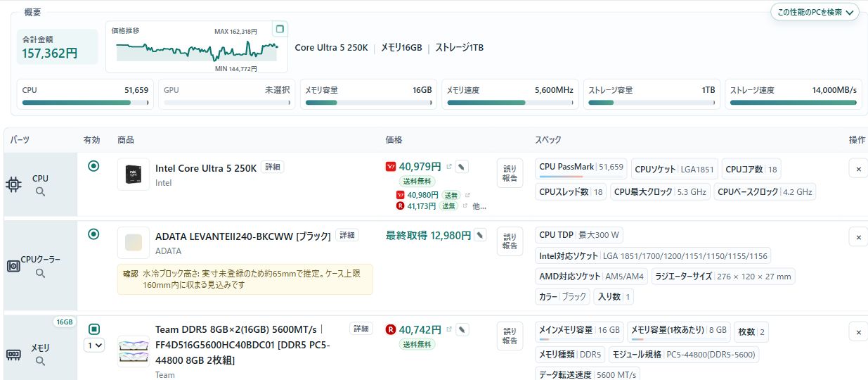
Task: Click the copy icon on price trend chart
Action: coord(280,29)
